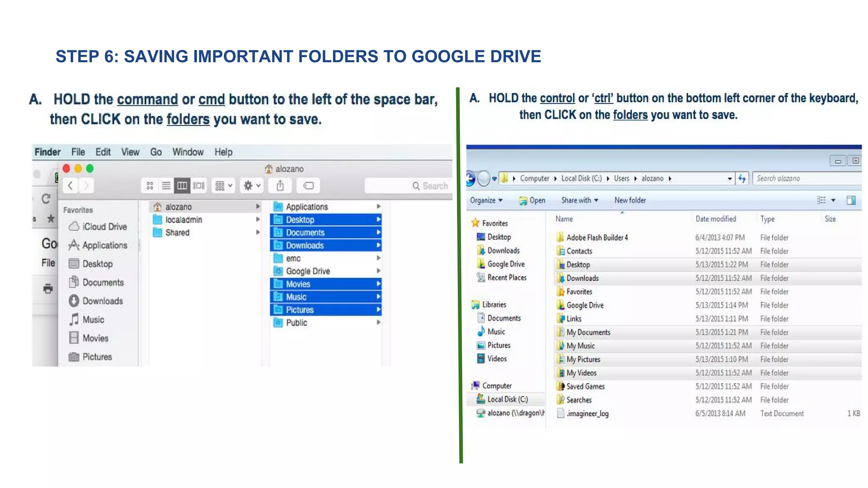Viewport: 868px width, 488px height.
Task: Open the change view options dropdown
Action: (833, 200)
